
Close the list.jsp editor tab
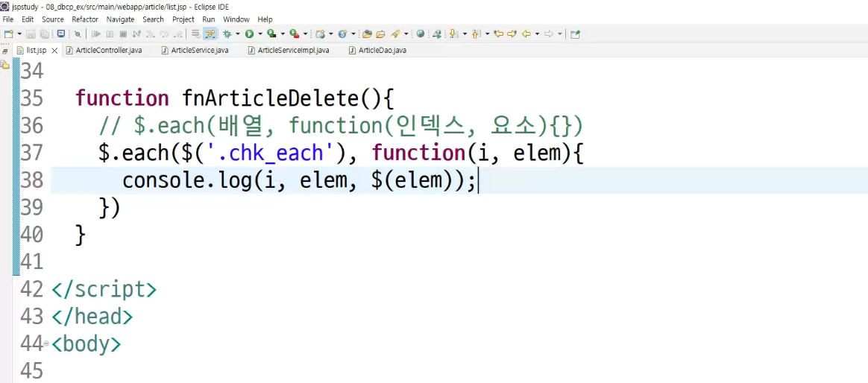point(54,51)
